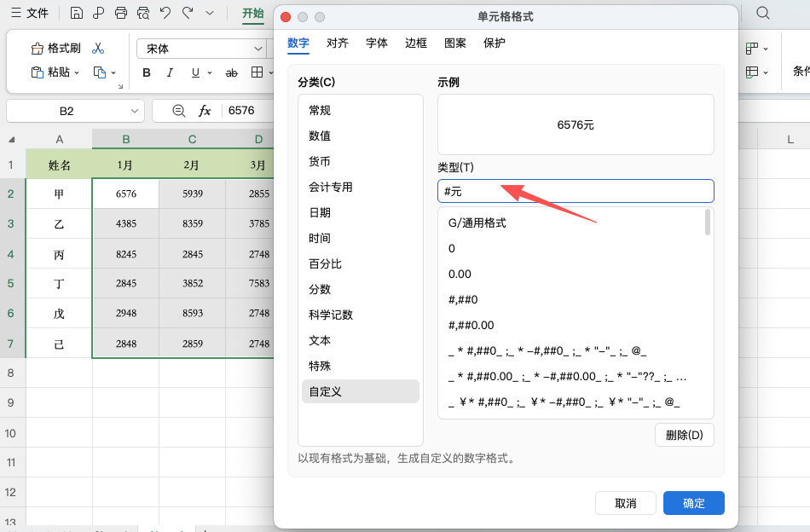
Task: Switch to the 图案 tab
Action: (x=455, y=43)
